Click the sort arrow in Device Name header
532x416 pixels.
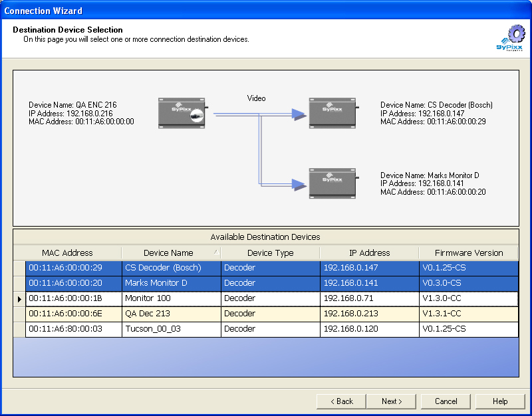coord(215,253)
